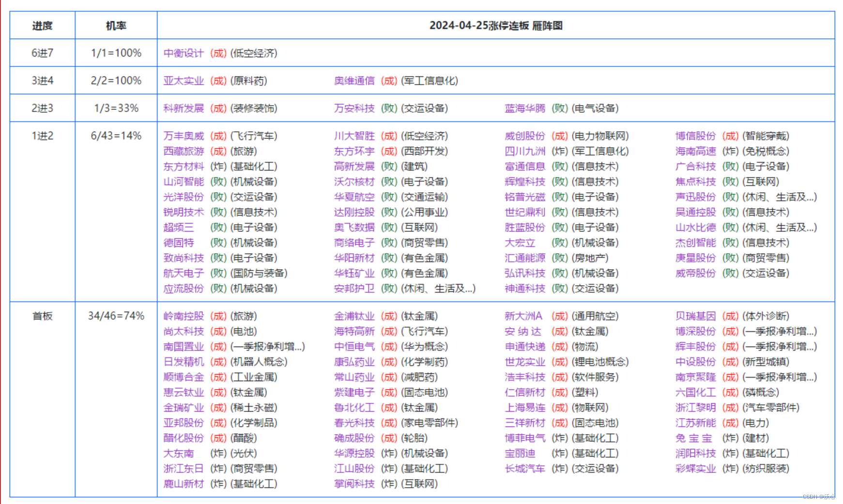Select the 1/3=33% probability cell
This screenshot has height=504, width=843.
click(116, 108)
